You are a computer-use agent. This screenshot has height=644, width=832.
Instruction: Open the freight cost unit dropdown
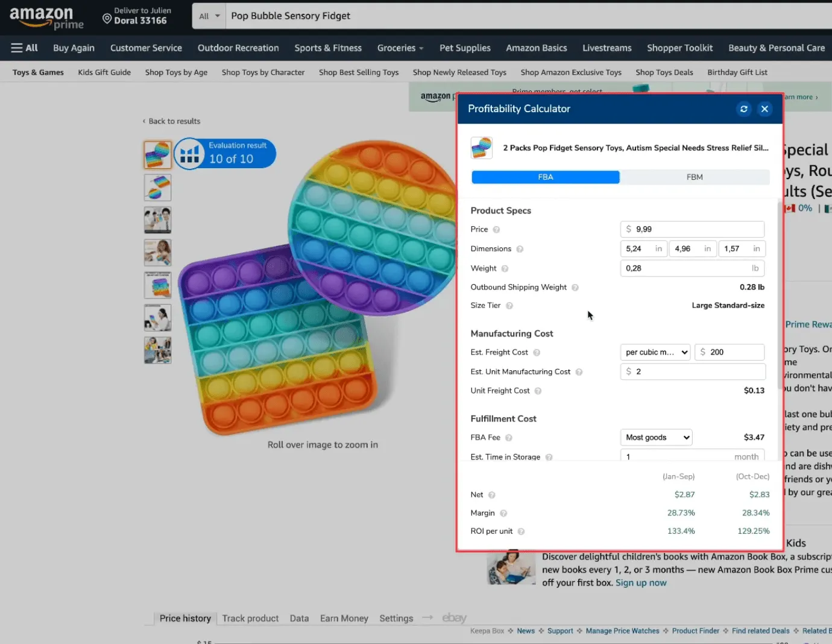(x=655, y=352)
